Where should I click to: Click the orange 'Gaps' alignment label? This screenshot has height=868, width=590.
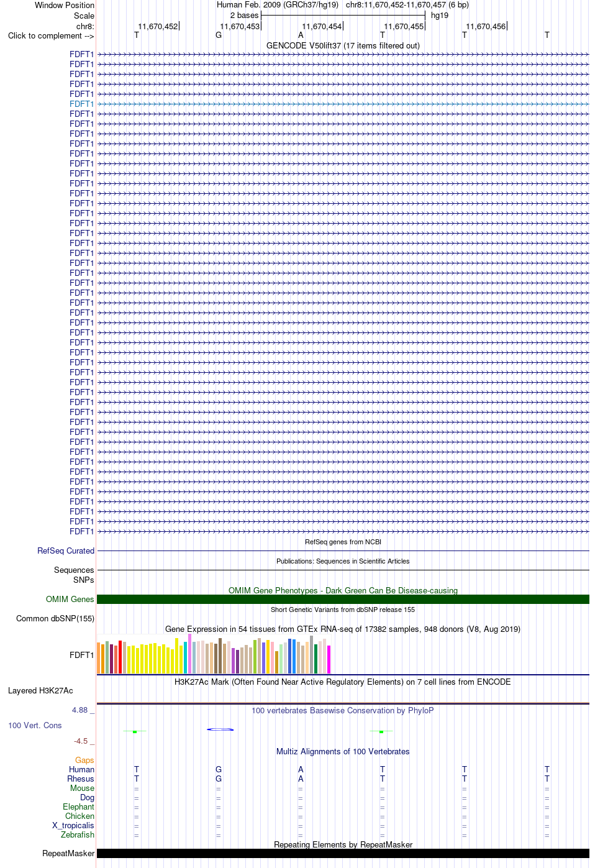click(84, 760)
